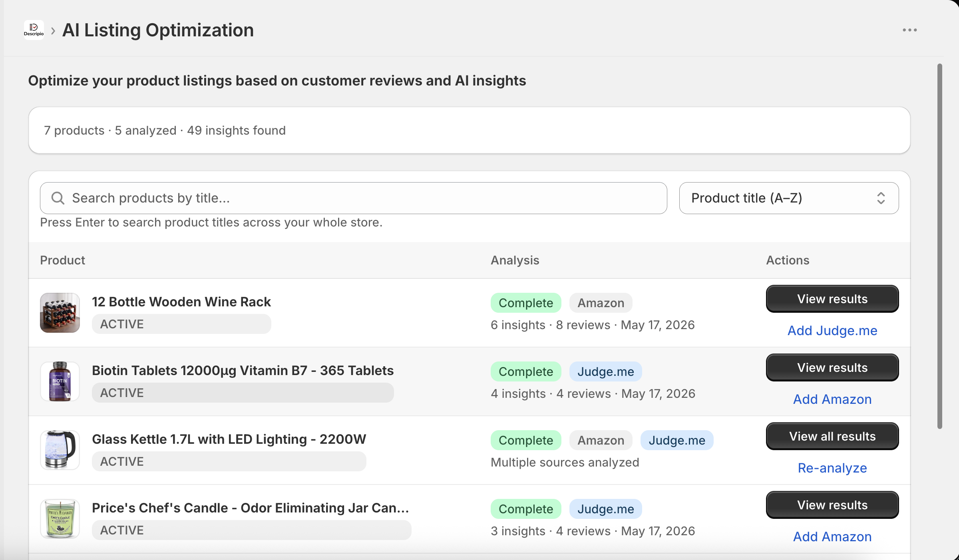Viewport: 959px width, 560px height.
Task: Click the ACTIVE status of Glass Kettle
Action: pos(229,461)
